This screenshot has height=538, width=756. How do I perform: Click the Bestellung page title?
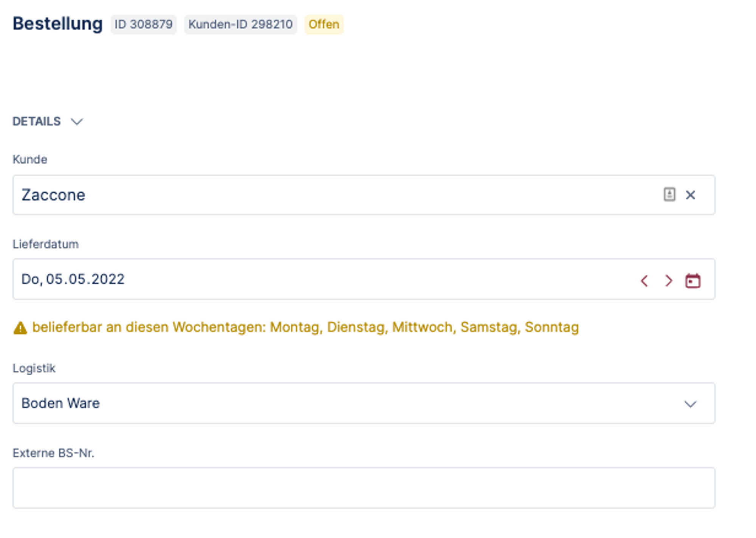[x=57, y=23]
